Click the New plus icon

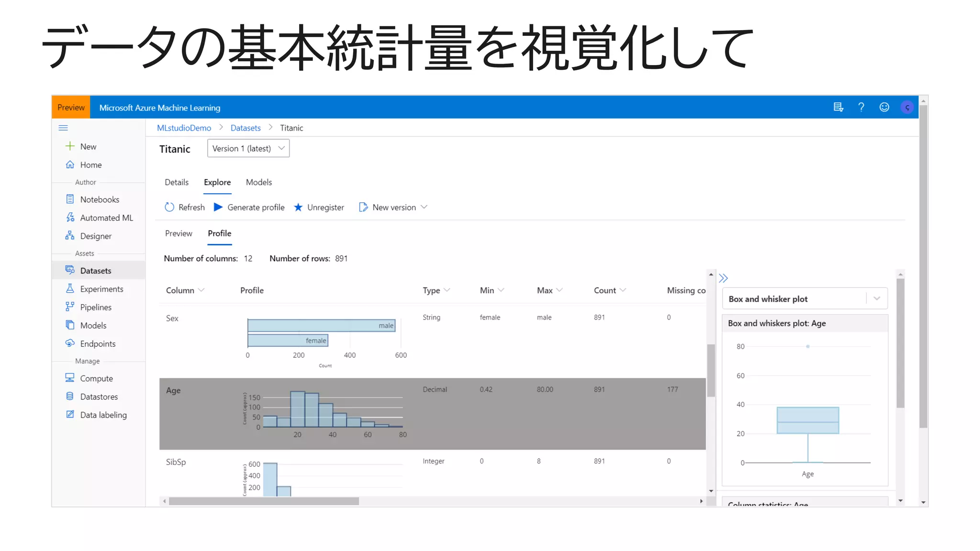pyautogui.click(x=70, y=146)
